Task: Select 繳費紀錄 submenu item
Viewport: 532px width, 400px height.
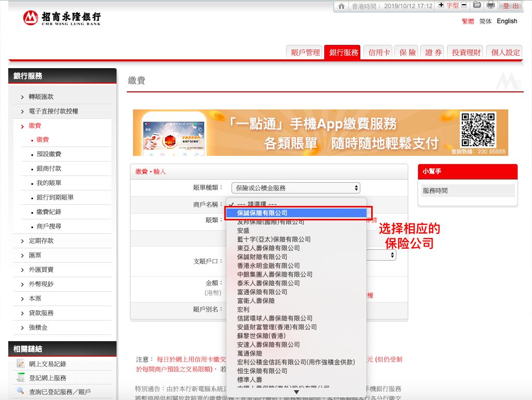Action: click(x=49, y=212)
